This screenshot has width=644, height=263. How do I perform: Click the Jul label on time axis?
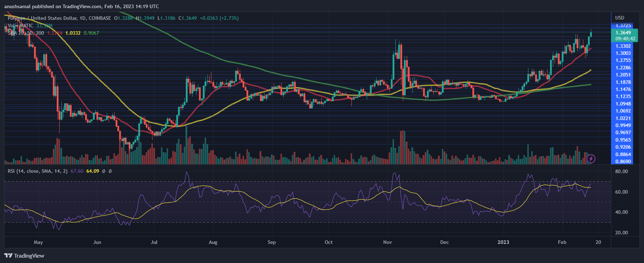click(154, 242)
